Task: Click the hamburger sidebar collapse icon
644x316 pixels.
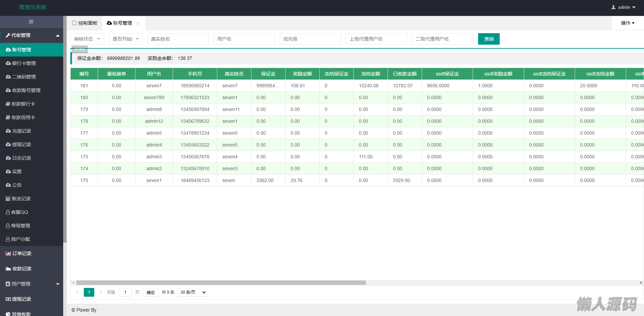Action: click(31, 22)
